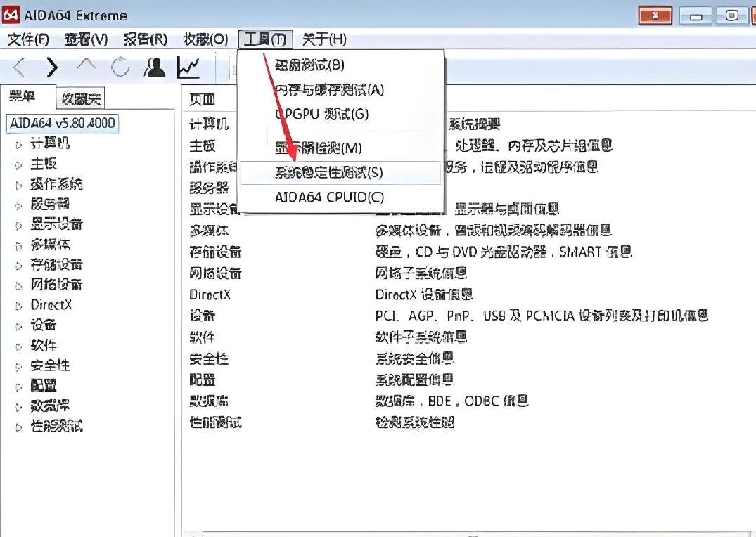Viewport: 756px width, 537px height.
Task: Open the 报告(R) menu
Action: click(x=145, y=39)
